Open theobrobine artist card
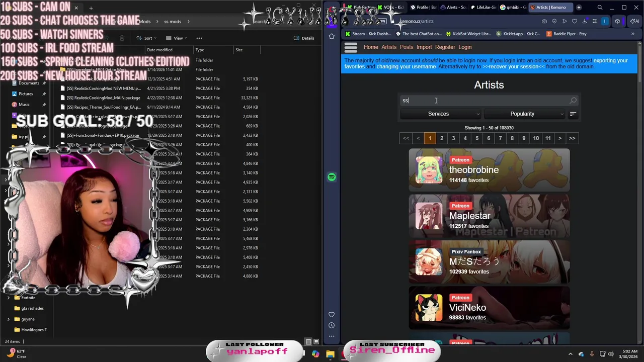The image size is (644, 362). pyautogui.click(x=489, y=170)
